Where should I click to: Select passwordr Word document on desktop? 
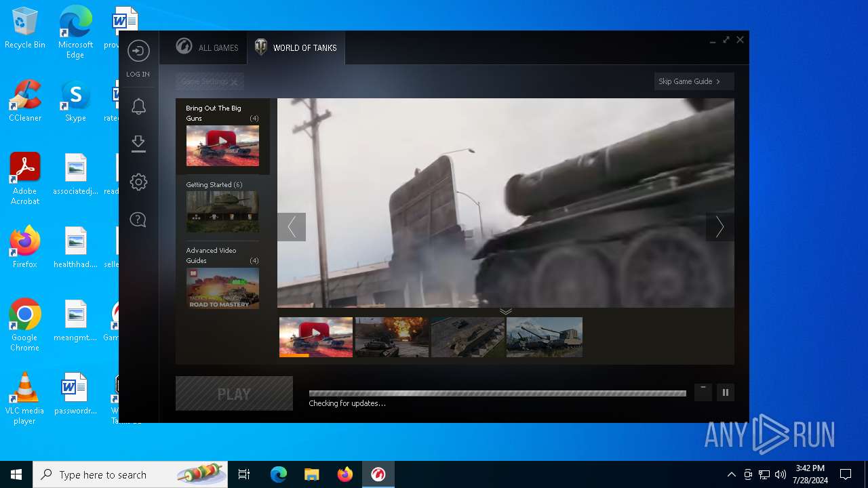coord(75,394)
